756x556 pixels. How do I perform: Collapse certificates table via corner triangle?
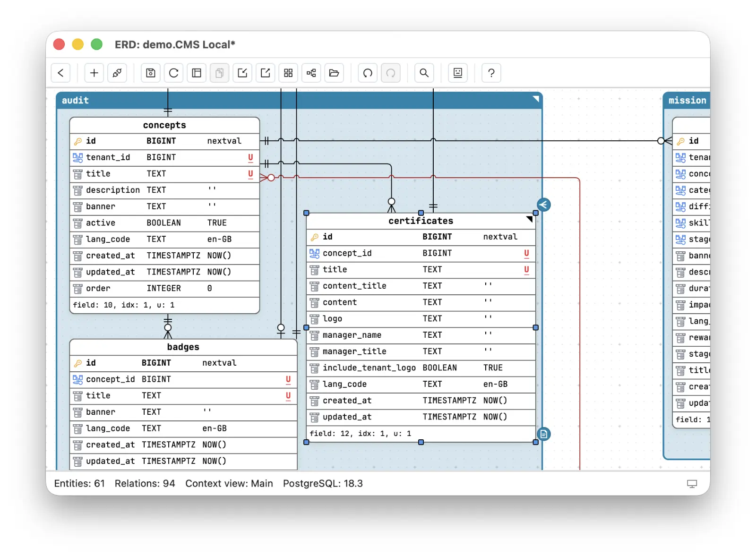tap(529, 219)
